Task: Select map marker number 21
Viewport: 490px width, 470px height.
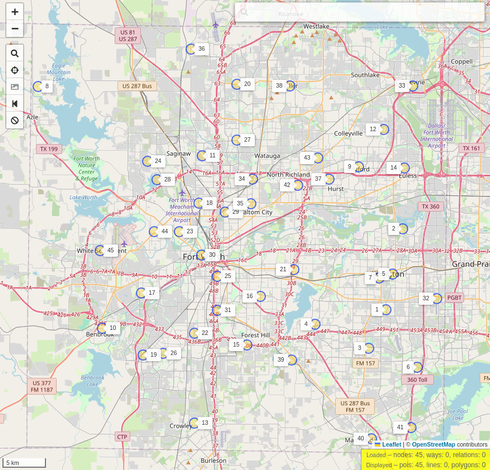Action: pyautogui.click(x=294, y=269)
